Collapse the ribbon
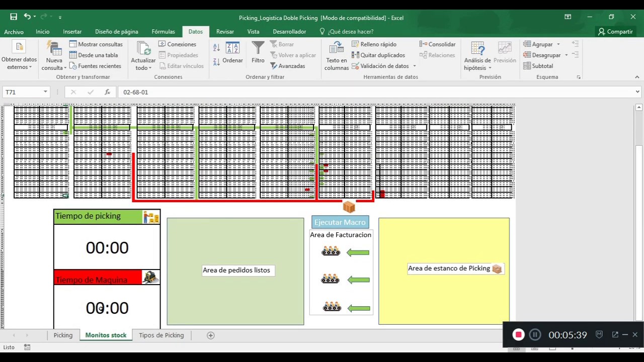 [x=637, y=77]
